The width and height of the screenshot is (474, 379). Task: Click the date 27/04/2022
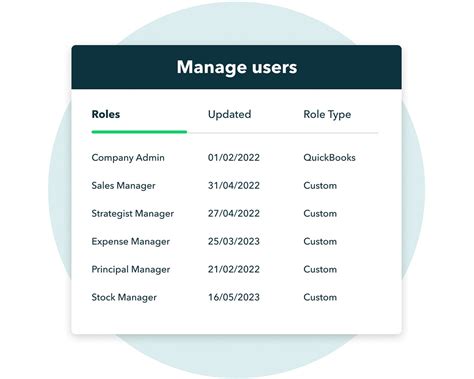tap(234, 213)
